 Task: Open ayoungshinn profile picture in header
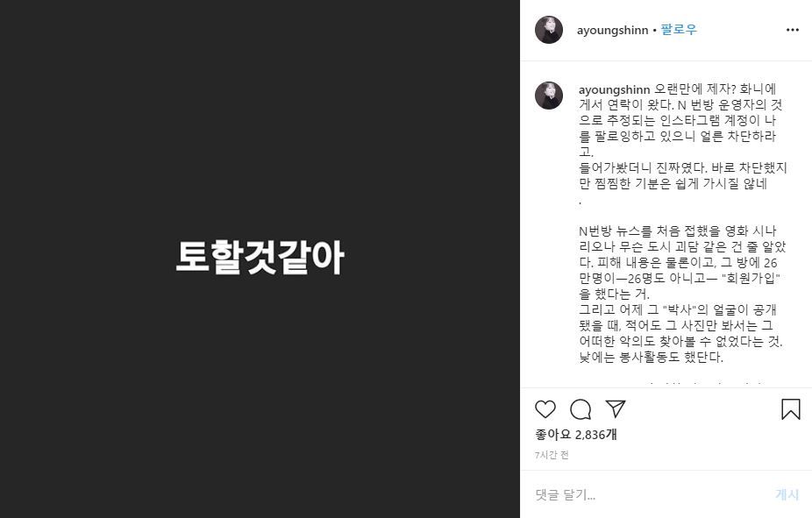548,30
